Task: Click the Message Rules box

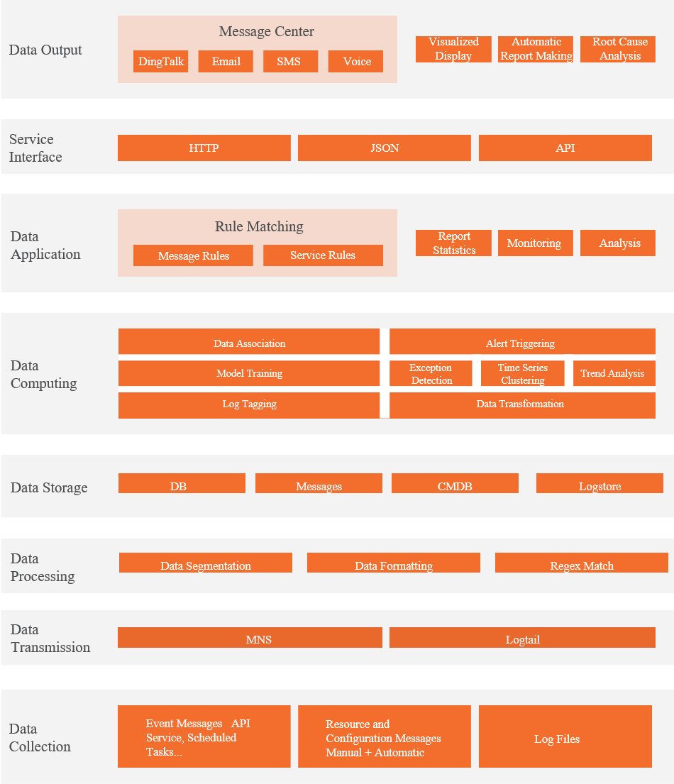Action: (x=193, y=255)
